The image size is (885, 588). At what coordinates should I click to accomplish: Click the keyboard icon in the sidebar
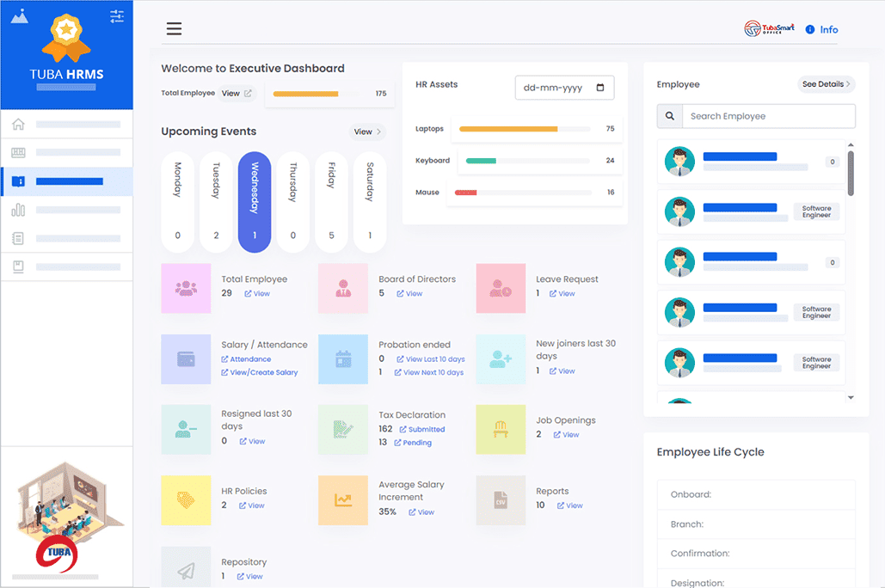point(18,152)
